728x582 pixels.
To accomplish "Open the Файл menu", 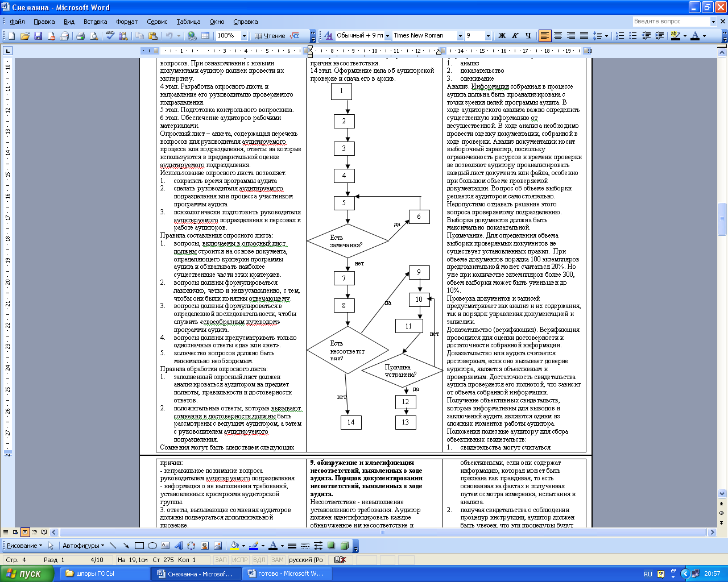I will pos(18,22).
